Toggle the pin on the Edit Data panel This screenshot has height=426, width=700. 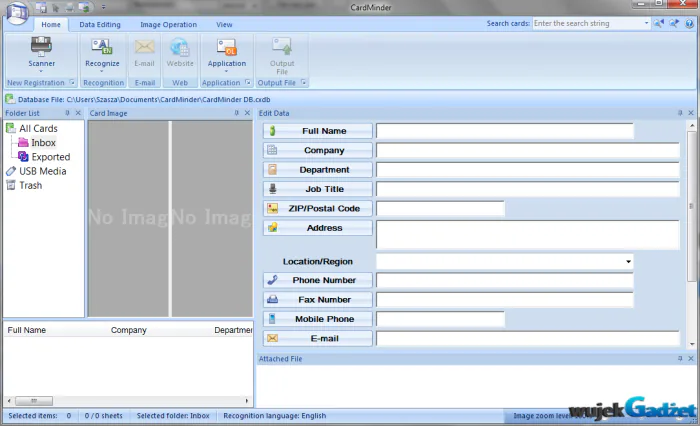680,113
